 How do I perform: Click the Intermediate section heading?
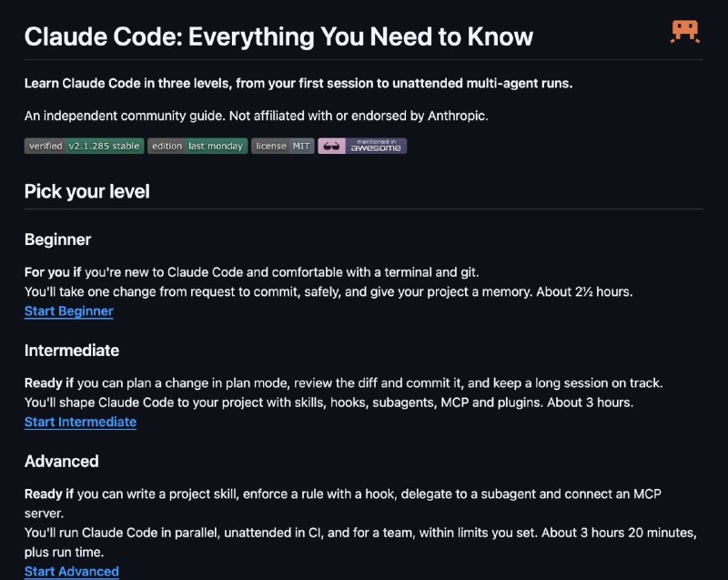pos(72,351)
